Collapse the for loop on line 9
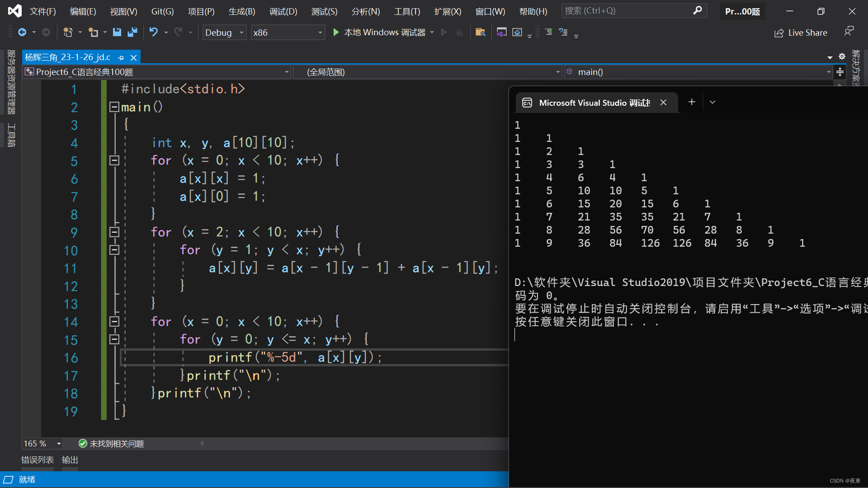868x488 pixels. coord(114,232)
